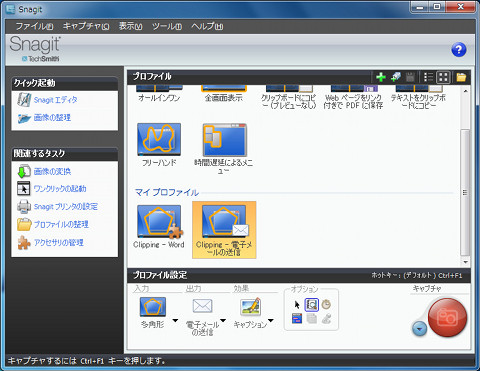This screenshot has height=371, width=480.
Task: Click the profile list scrollbar thumb
Action: pos(465,192)
